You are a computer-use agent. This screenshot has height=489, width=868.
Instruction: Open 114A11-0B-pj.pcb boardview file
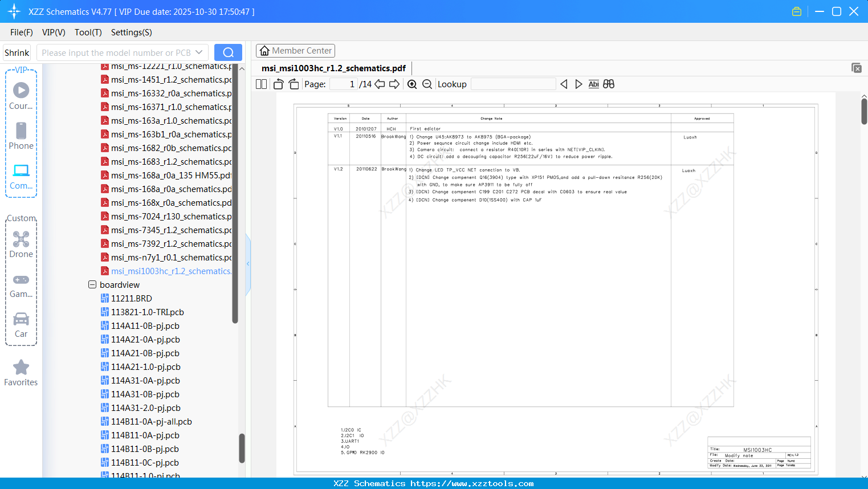click(x=140, y=326)
